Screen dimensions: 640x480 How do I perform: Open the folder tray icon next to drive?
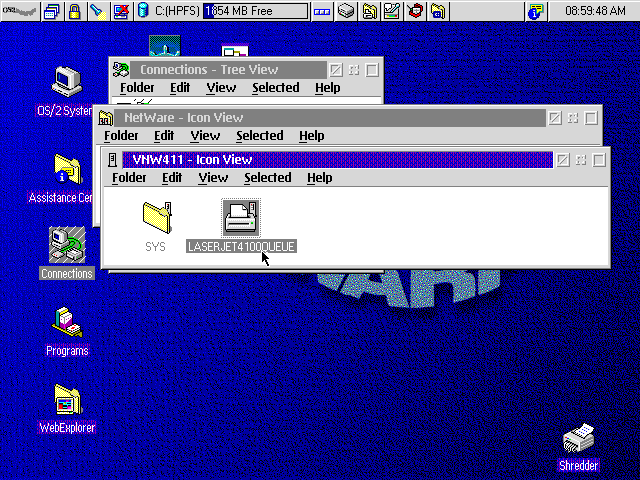click(369, 11)
